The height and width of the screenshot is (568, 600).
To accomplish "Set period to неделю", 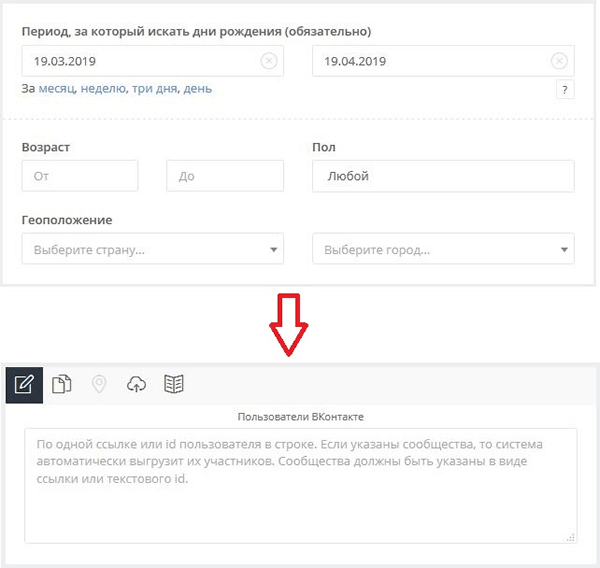I will point(104,89).
